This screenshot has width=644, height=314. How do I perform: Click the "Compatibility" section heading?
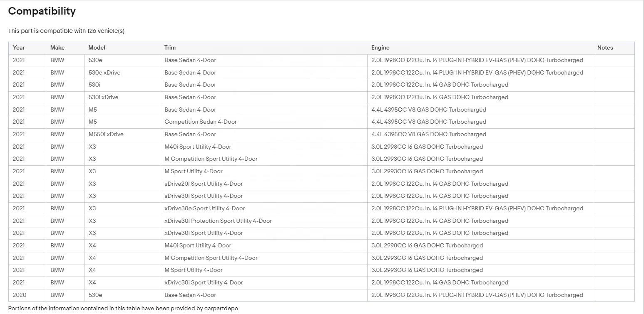click(42, 11)
